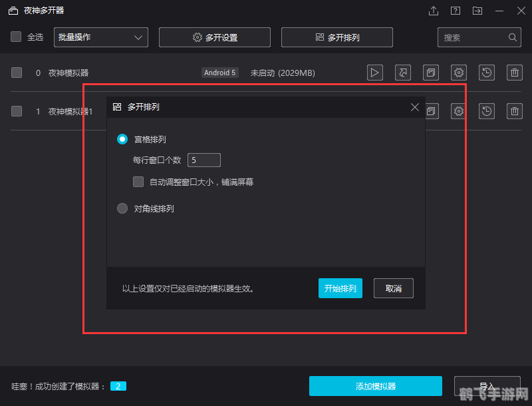Click the export icon in the title bar

click(x=433, y=11)
